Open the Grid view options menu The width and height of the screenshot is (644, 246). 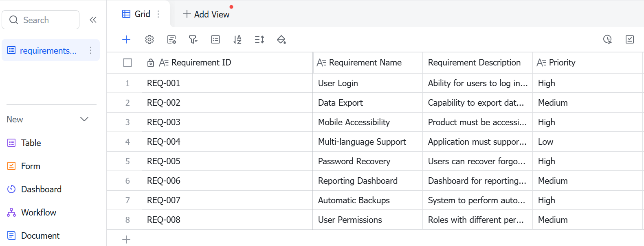[x=158, y=14]
